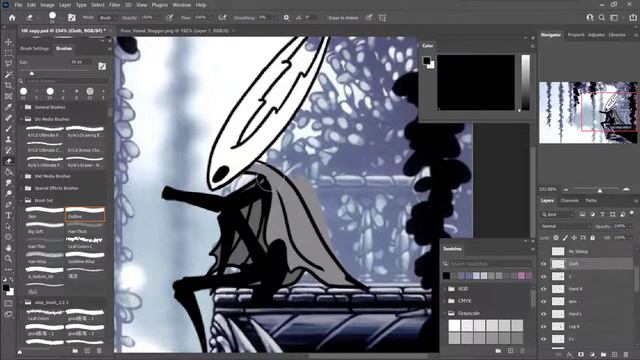The height and width of the screenshot is (360, 640).
Task: Select the Path Selection tool
Action: tap(8, 226)
